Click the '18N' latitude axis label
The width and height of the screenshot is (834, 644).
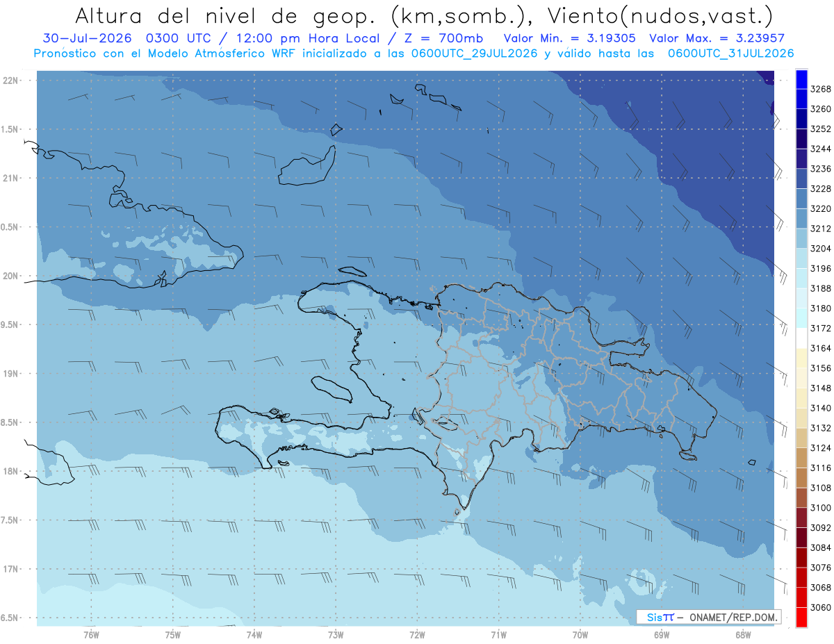coord(10,471)
